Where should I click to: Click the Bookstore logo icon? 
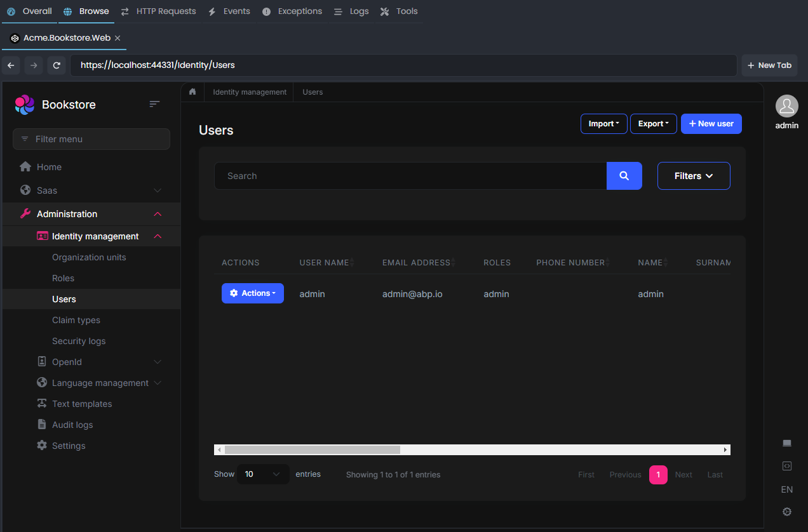[x=24, y=104]
